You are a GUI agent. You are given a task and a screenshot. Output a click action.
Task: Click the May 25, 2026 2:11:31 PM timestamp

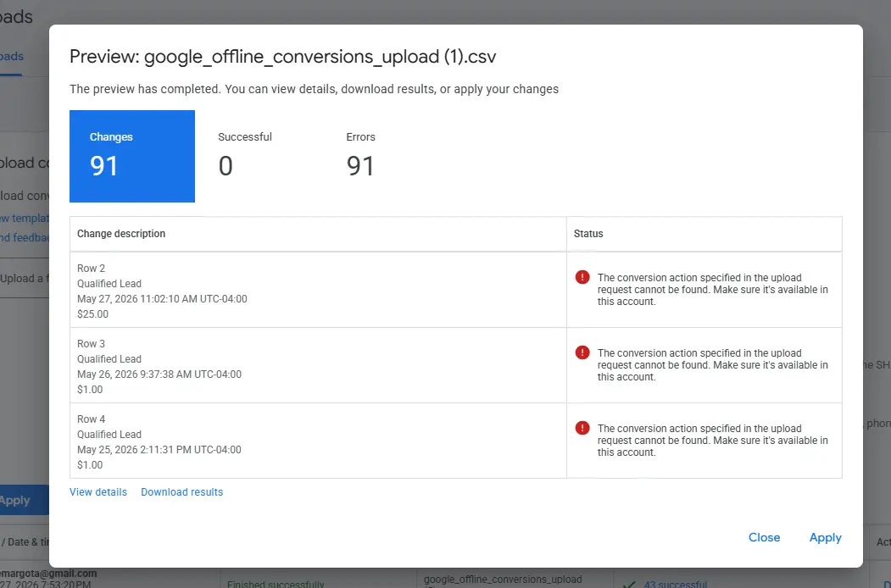(x=159, y=449)
